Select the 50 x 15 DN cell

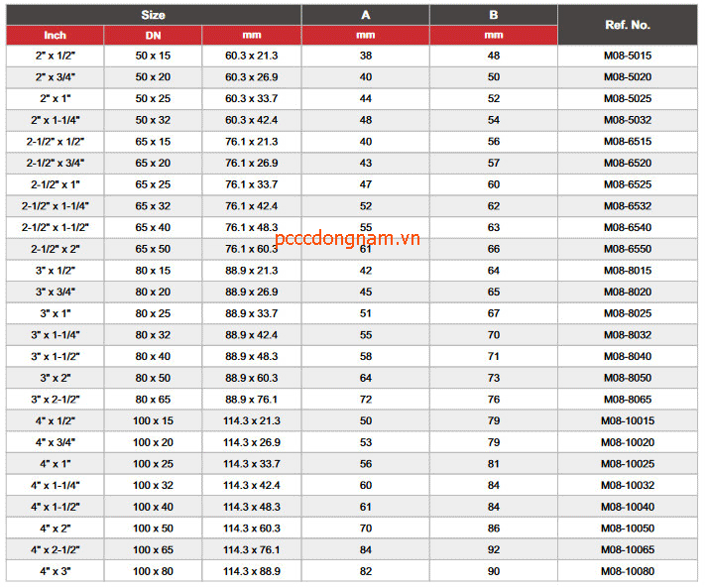[153, 56]
